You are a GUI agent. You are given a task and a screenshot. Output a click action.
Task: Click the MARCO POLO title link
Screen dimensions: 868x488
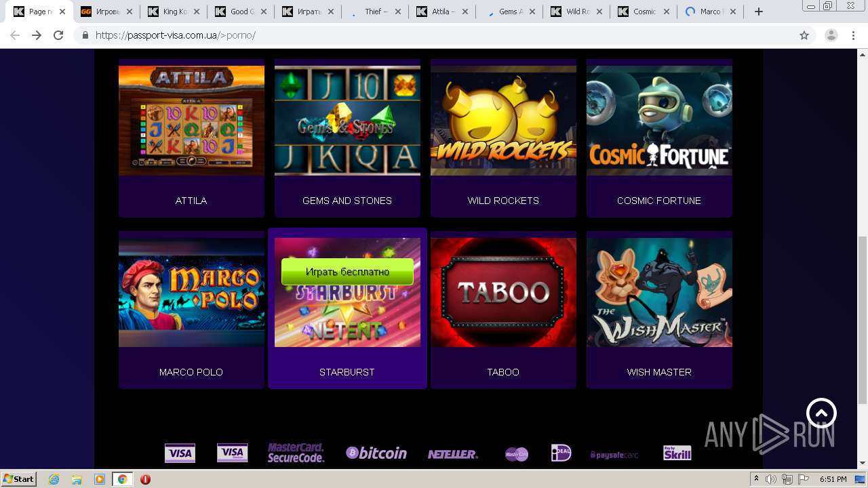[191, 372]
